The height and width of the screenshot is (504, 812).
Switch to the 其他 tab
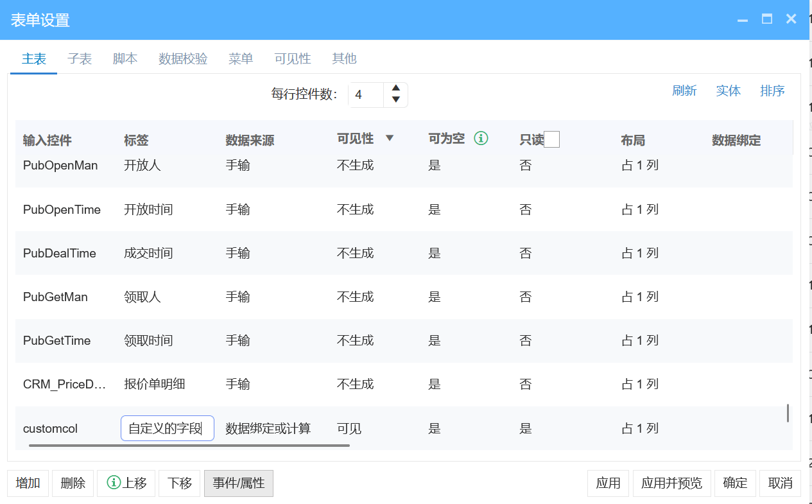[x=344, y=58]
